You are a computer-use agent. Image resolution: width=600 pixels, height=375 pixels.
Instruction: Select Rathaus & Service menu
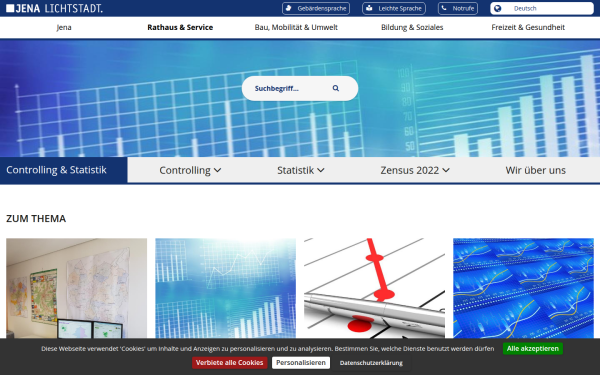(x=180, y=27)
